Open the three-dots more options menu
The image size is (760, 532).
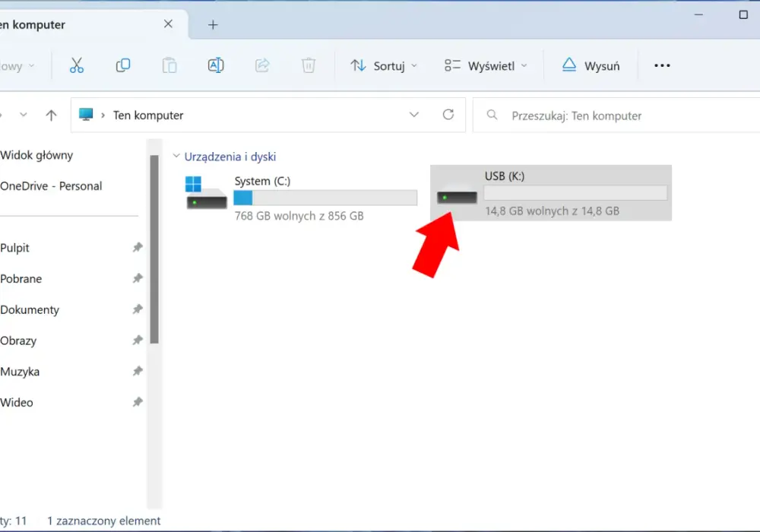662,65
